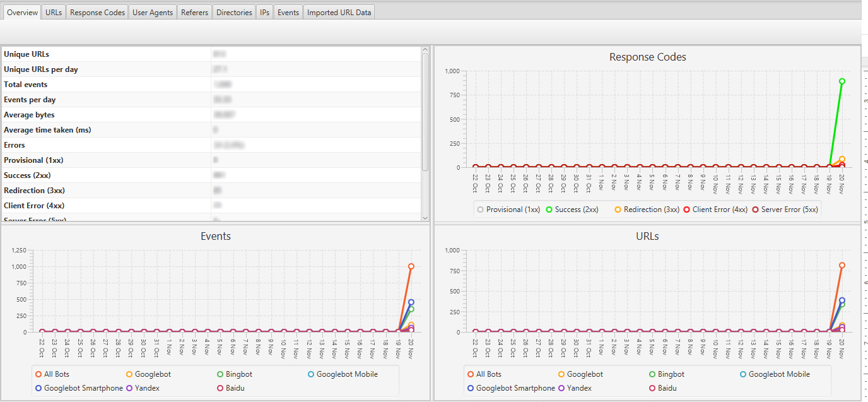Viewport: 868px width, 402px height.
Task: Select the Unique URLs row
Action: tap(107, 54)
